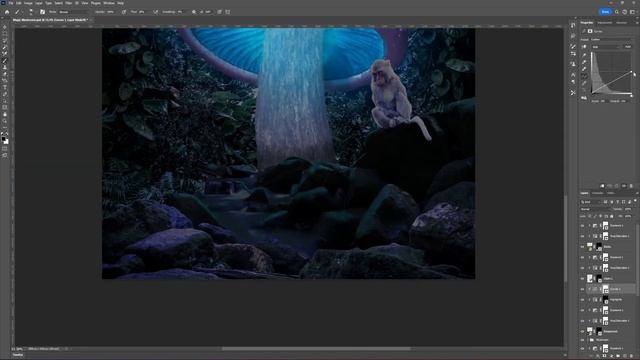
Task: Open status bar info arrow
Action: pos(67,349)
